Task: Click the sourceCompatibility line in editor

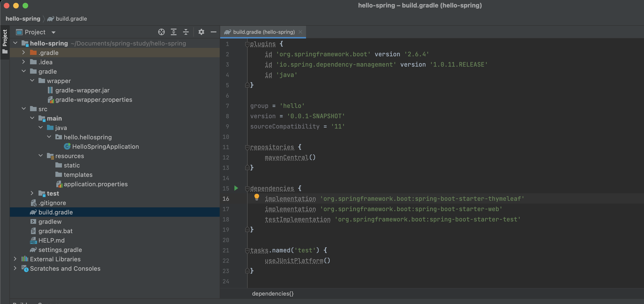Action: point(298,126)
